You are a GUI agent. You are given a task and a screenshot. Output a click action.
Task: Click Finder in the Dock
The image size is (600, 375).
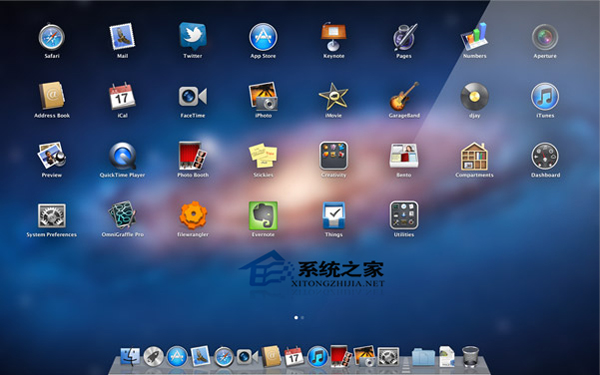pyautogui.click(x=130, y=356)
